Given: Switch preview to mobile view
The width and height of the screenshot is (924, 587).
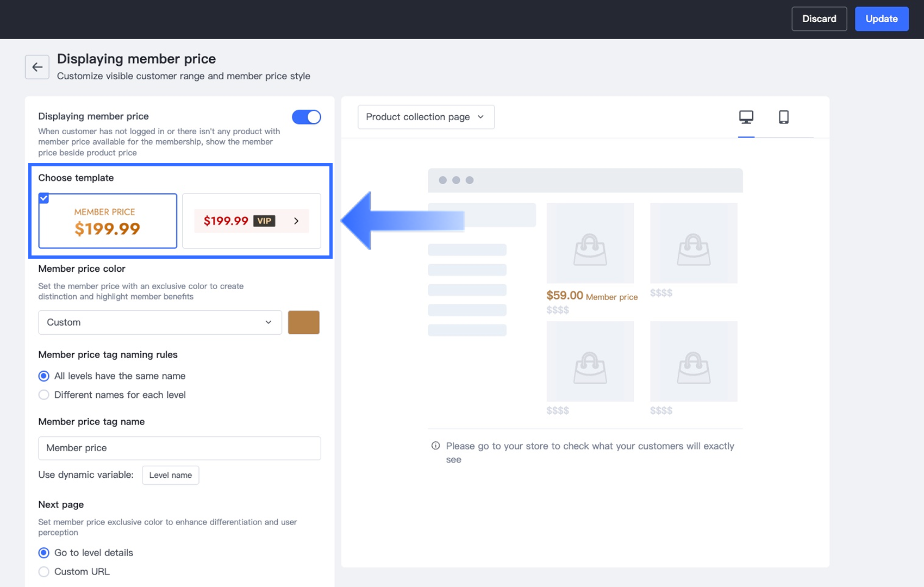Looking at the screenshot, I should point(784,117).
